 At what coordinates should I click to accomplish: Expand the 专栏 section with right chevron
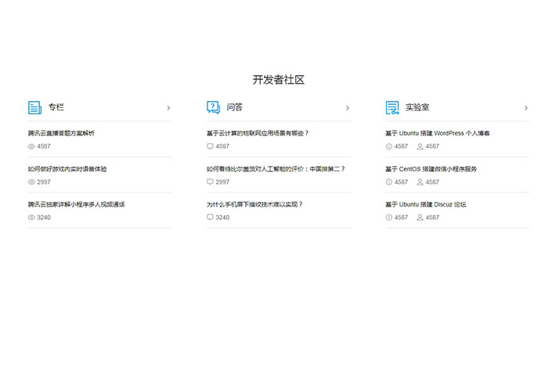coord(168,108)
